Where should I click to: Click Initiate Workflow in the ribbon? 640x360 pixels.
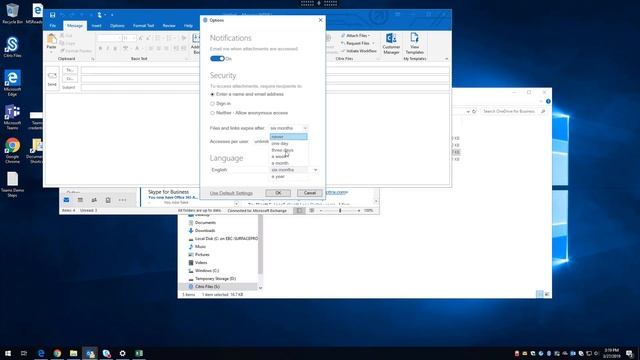[x=358, y=51]
